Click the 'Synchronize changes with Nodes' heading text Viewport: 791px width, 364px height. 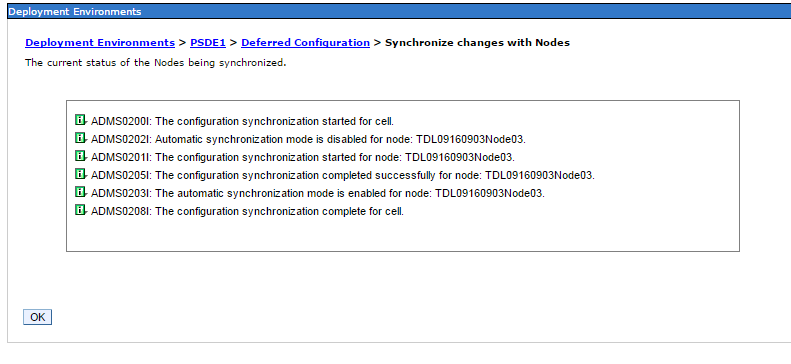(477, 43)
